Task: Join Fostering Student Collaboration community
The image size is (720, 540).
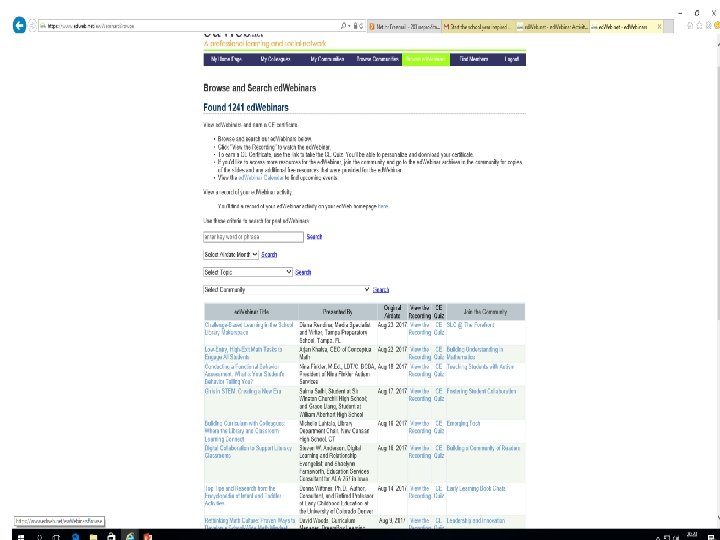Action: pyautogui.click(x=481, y=391)
